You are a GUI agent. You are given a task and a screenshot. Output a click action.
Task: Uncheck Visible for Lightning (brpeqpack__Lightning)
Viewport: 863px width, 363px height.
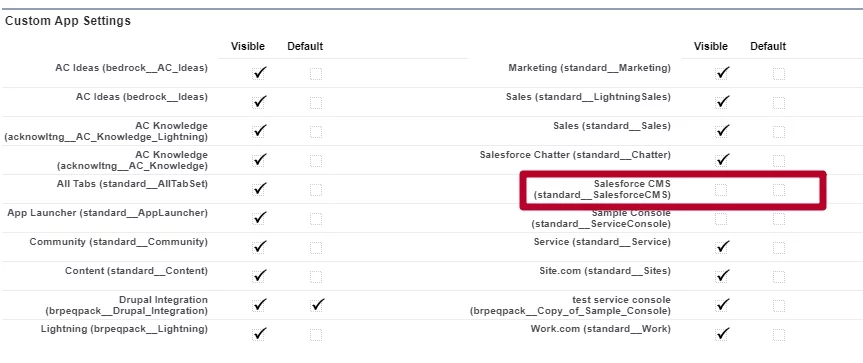(259, 334)
